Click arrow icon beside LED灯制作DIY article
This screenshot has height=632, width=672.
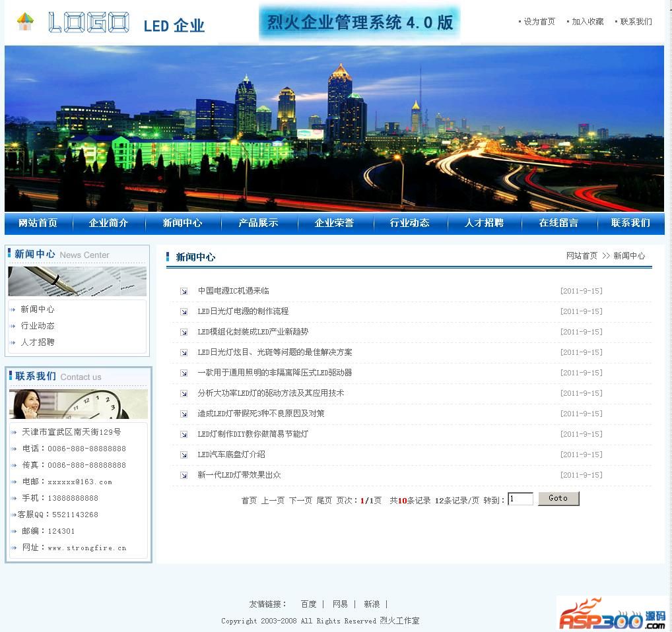coord(184,434)
